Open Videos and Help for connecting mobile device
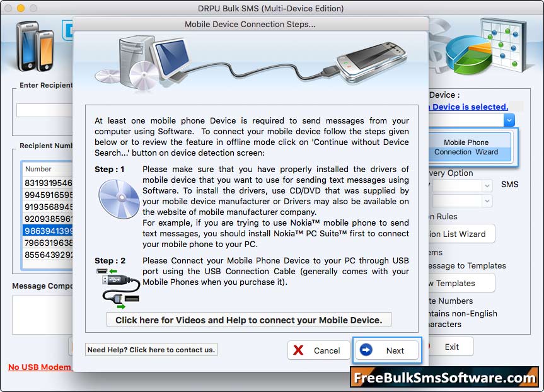 (249, 320)
